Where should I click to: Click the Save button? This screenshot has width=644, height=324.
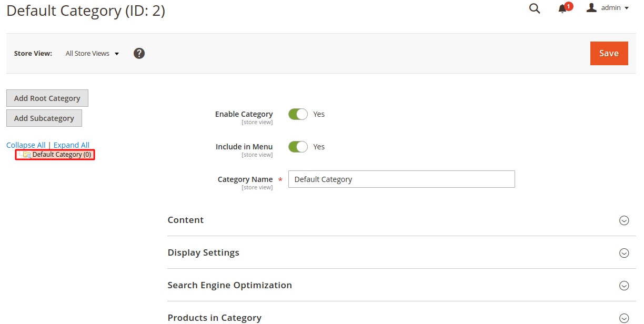click(x=609, y=53)
